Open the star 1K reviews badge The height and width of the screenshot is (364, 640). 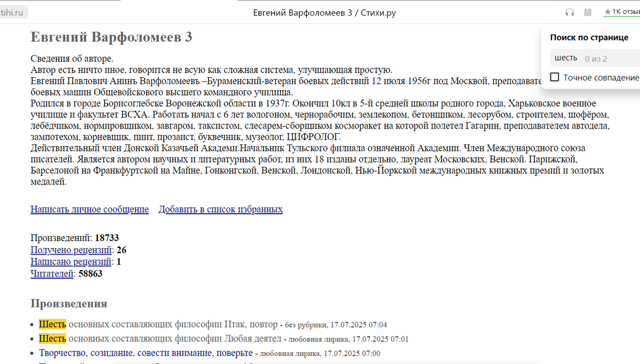coord(621,12)
